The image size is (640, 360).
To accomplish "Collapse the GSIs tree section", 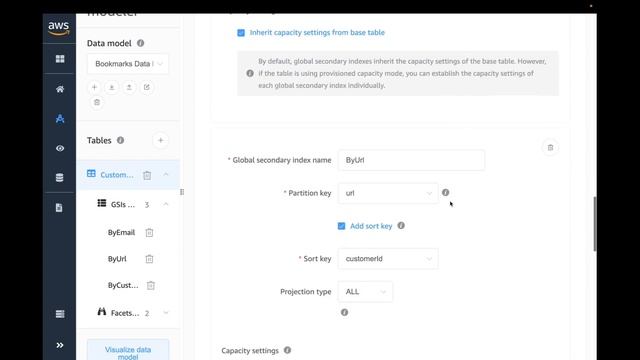I will [166, 204].
